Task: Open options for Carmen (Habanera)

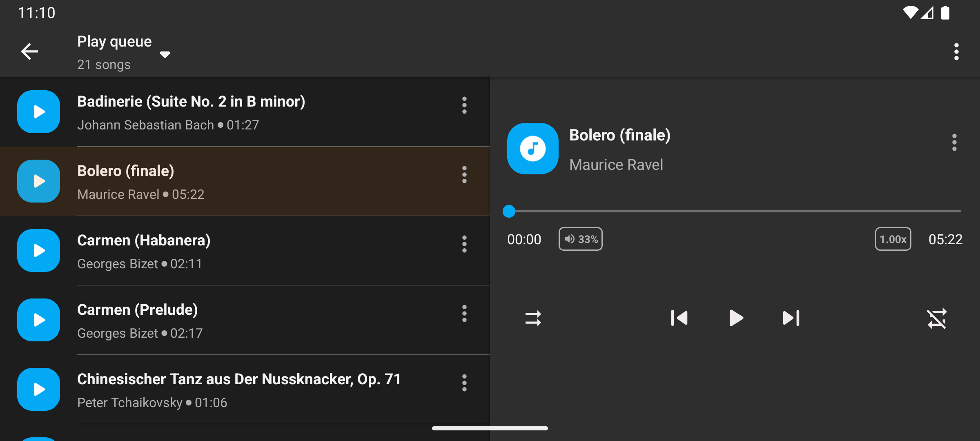Action: pos(464,244)
